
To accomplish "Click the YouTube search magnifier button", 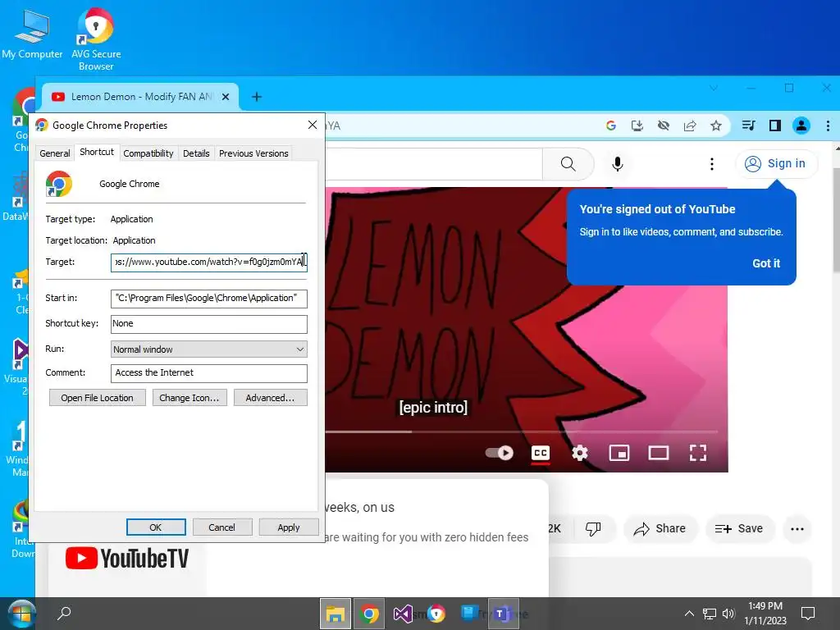I will (x=568, y=163).
